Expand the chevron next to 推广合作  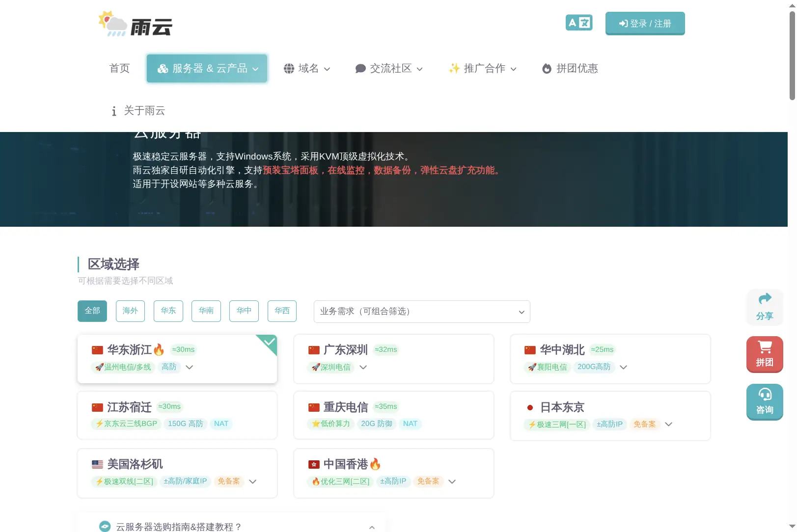pyautogui.click(x=514, y=69)
